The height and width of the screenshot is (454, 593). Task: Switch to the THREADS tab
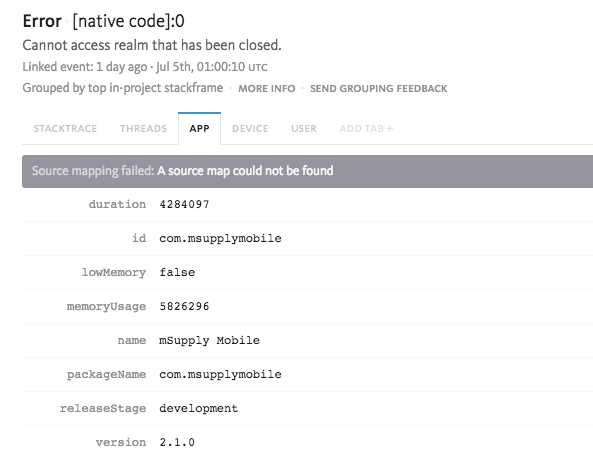[x=143, y=129]
